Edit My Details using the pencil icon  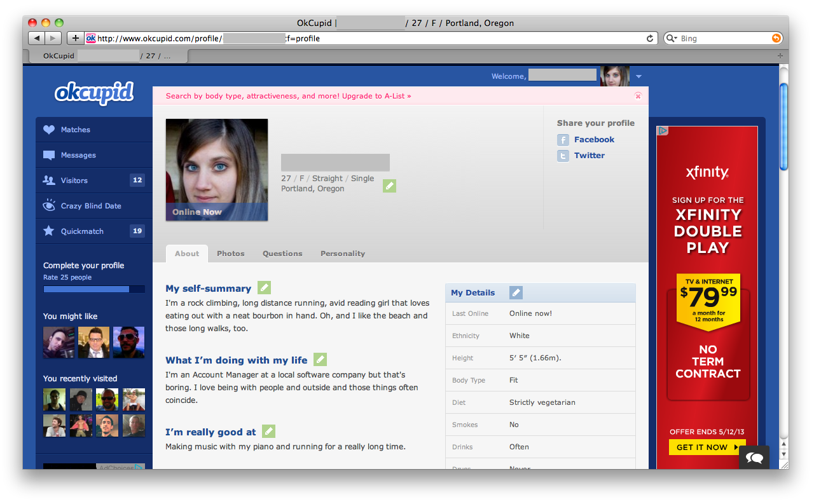click(x=516, y=292)
